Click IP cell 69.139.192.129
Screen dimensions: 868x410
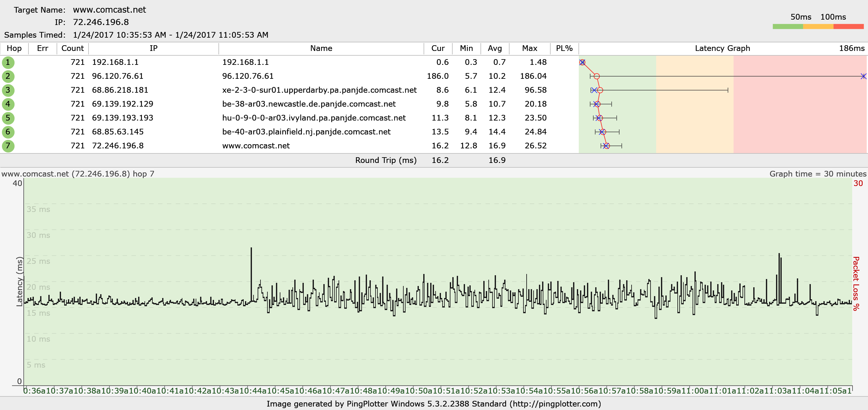point(122,104)
